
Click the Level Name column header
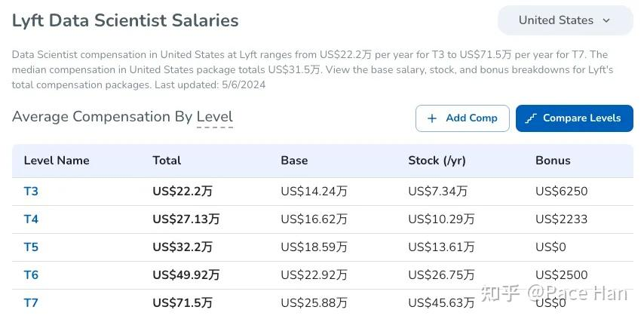click(57, 161)
